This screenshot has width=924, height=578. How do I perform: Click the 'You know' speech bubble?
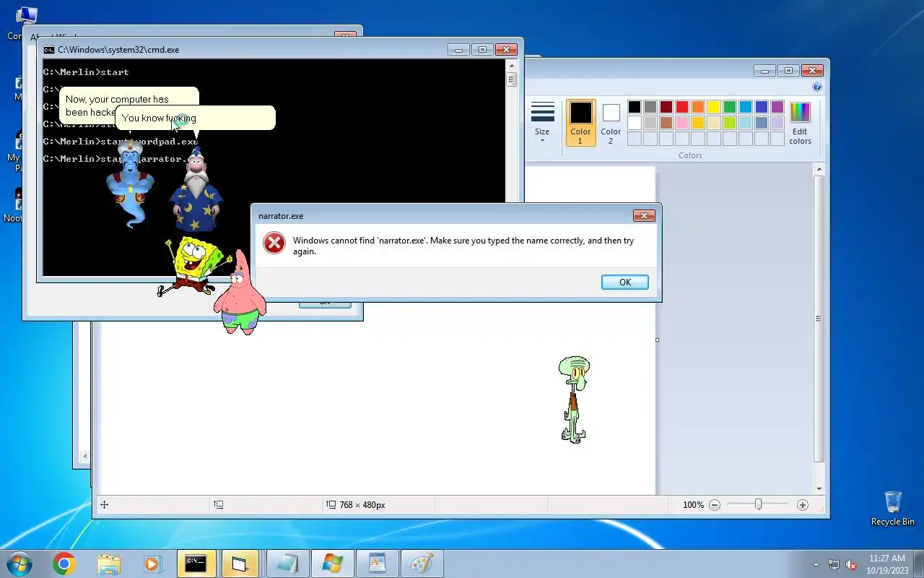coord(195,118)
